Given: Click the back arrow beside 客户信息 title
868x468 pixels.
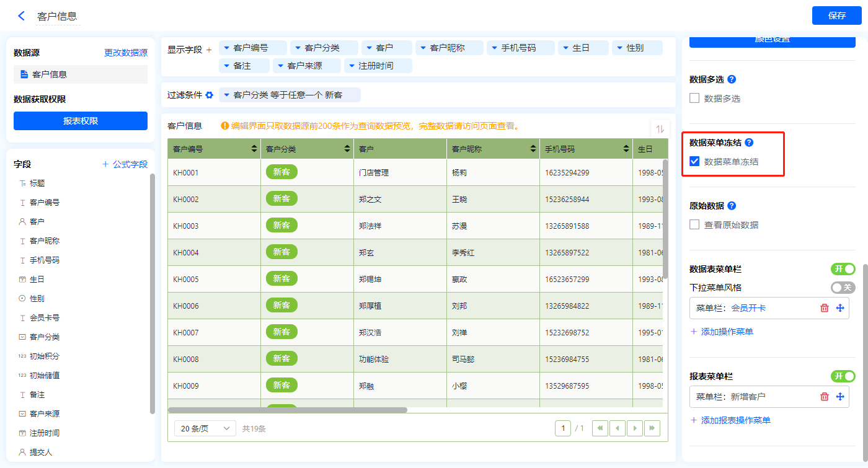Looking at the screenshot, I should point(22,16).
